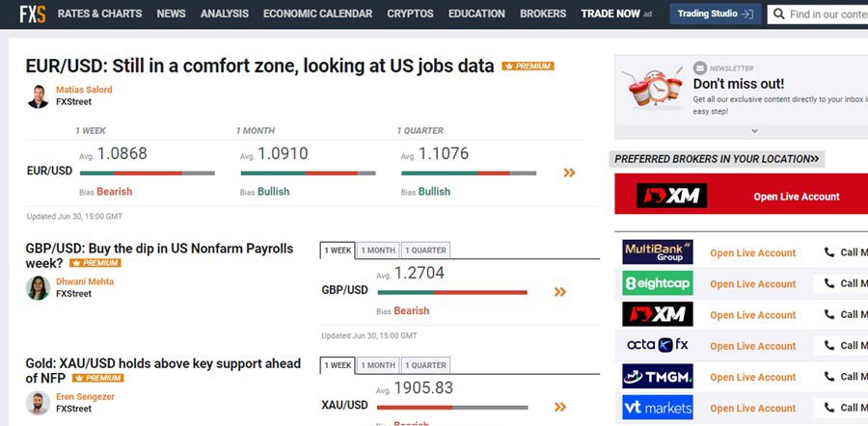Select the 1 Quarter tab for XAU/USD
The image size is (868, 426).
click(x=425, y=365)
